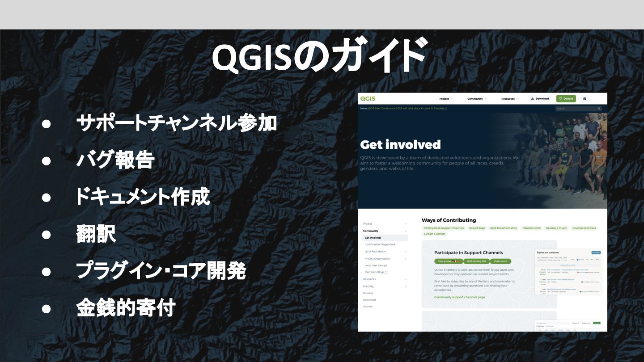Open Certification Programme in the sidebar

click(x=380, y=244)
